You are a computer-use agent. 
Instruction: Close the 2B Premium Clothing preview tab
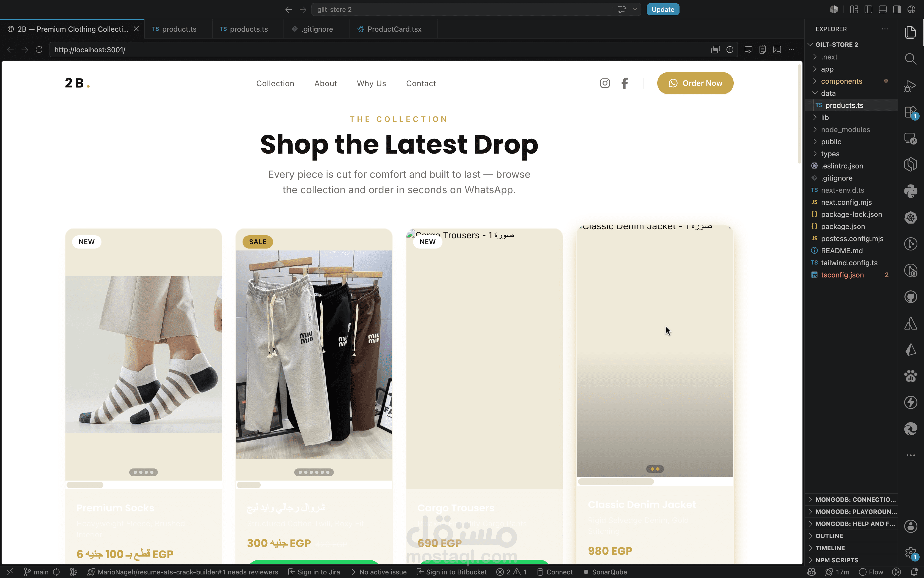tap(136, 29)
